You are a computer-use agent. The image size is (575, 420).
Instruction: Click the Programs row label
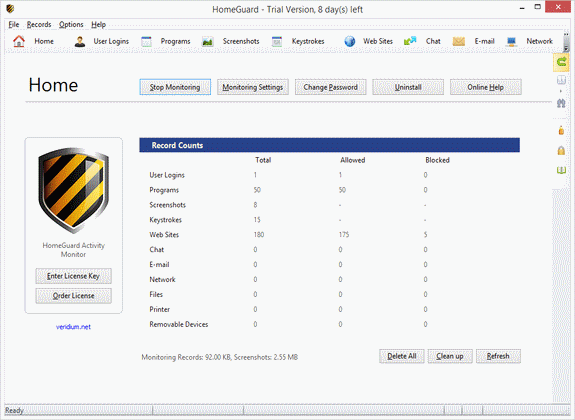pos(164,190)
